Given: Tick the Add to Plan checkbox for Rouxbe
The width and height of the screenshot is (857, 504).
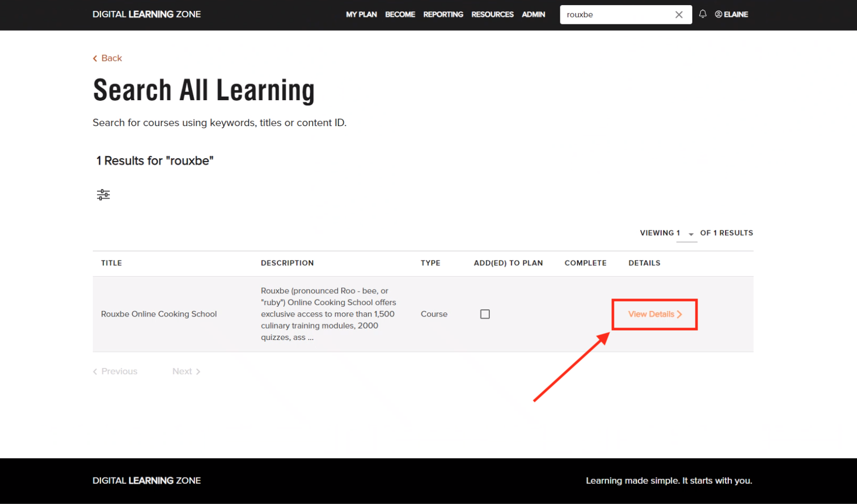Looking at the screenshot, I should point(485,314).
